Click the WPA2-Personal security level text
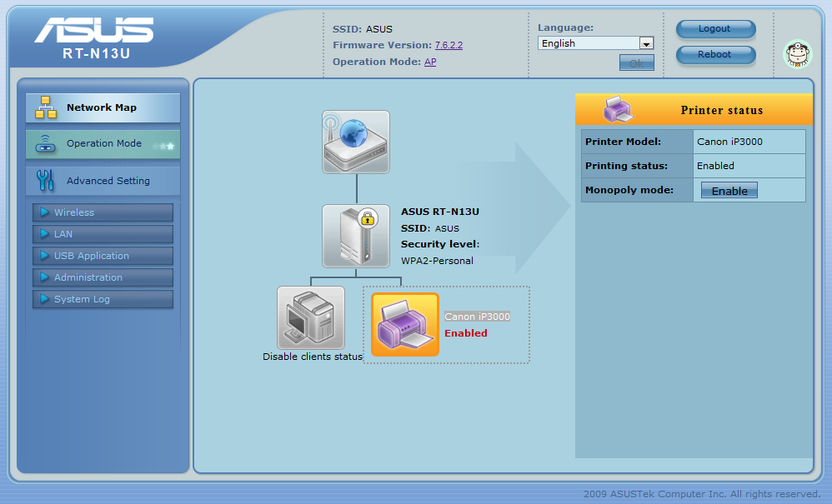Screen dimensions: 832x504 pos(437,261)
